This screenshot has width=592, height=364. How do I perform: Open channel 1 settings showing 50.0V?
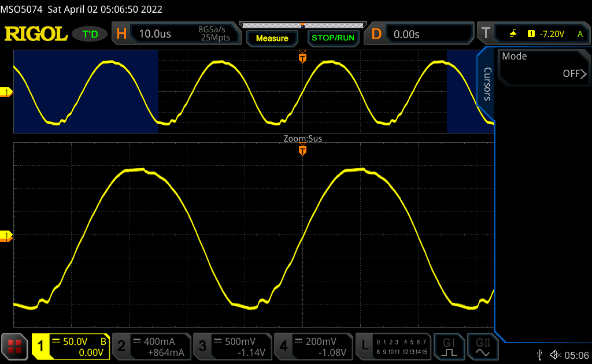[x=71, y=346]
